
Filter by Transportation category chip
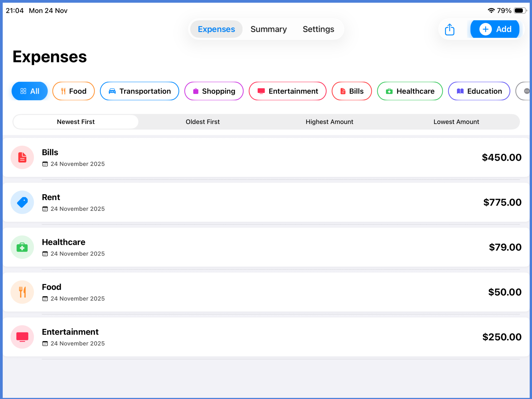[x=140, y=91]
